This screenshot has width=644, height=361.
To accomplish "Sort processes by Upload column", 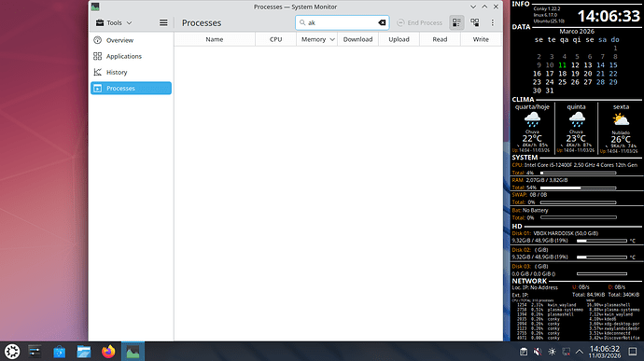I will pos(399,39).
